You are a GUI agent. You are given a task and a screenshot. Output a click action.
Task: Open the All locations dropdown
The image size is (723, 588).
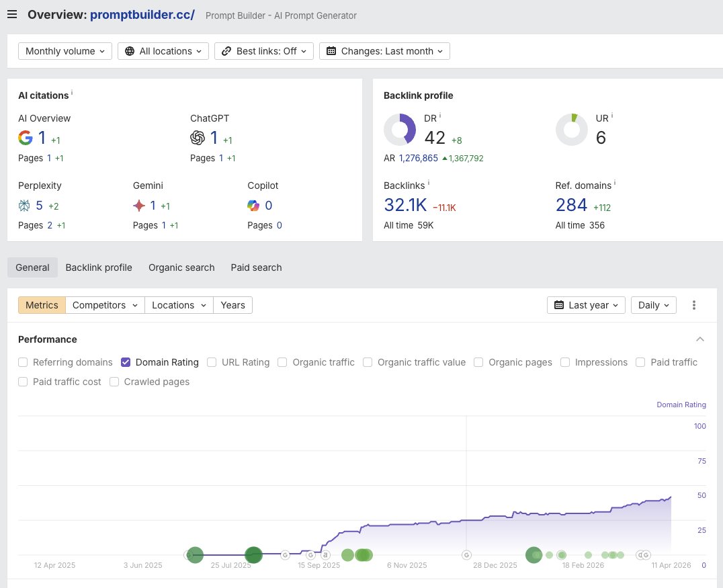pos(163,51)
